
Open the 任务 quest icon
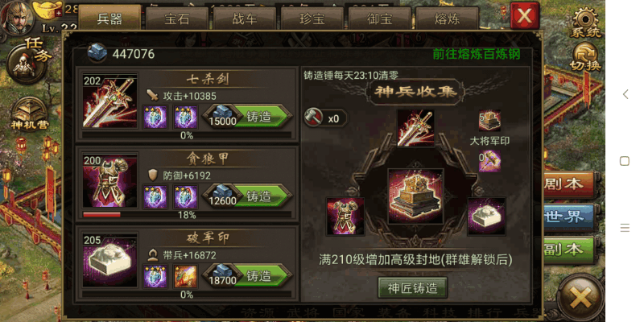point(27,62)
